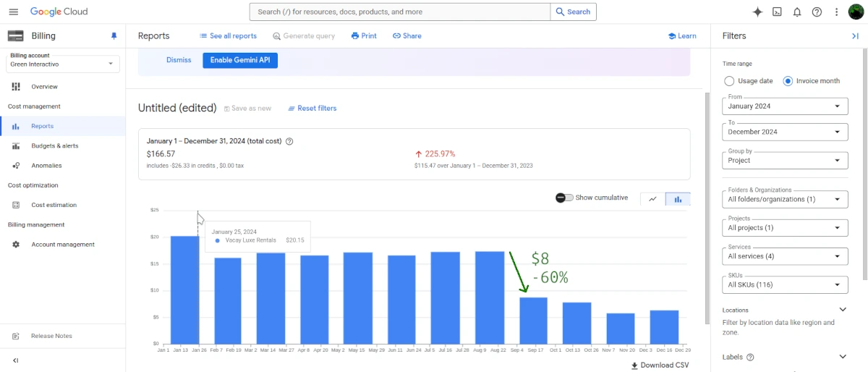
Task: Click the Enable Gemini API button
Action: click(239, 60)
